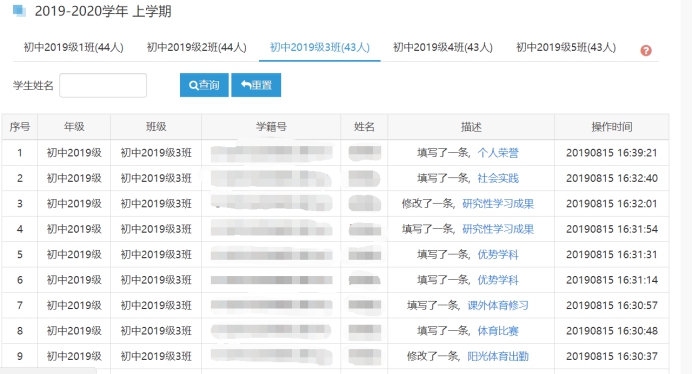Focus the 学生姓名 input field
This screenshot has height=374, width=693.
[x=103, y=85]
